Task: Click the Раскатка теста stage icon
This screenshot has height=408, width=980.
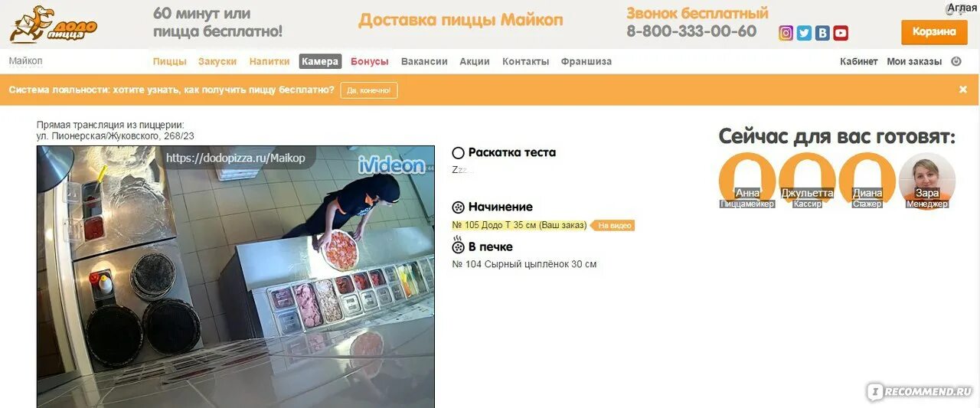Action: 459,152
